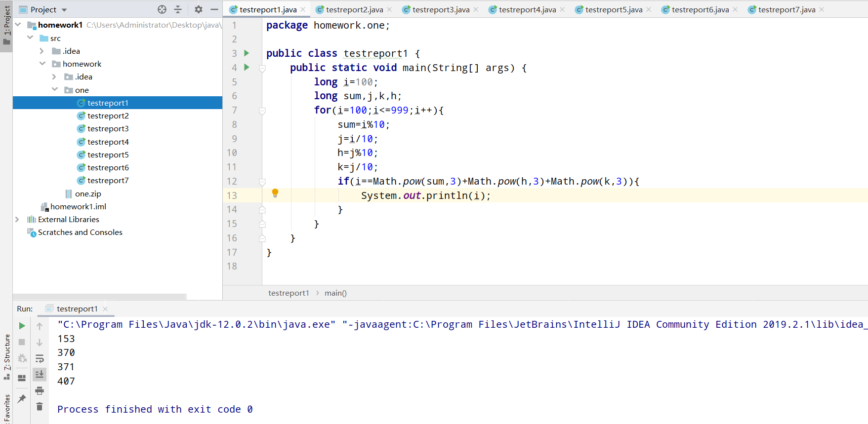Close the testreport2.java editor tab

coord(389,9)
